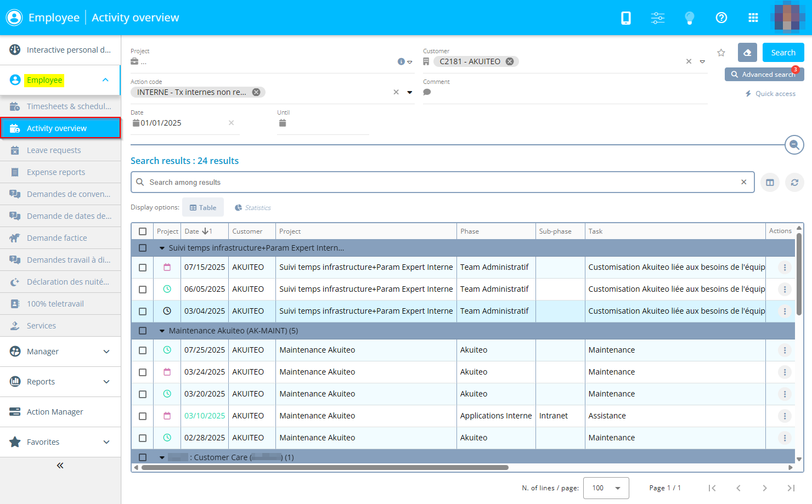Click the star icon to favorite search
This screenshot has height=504, width=812.
(721, 53)
